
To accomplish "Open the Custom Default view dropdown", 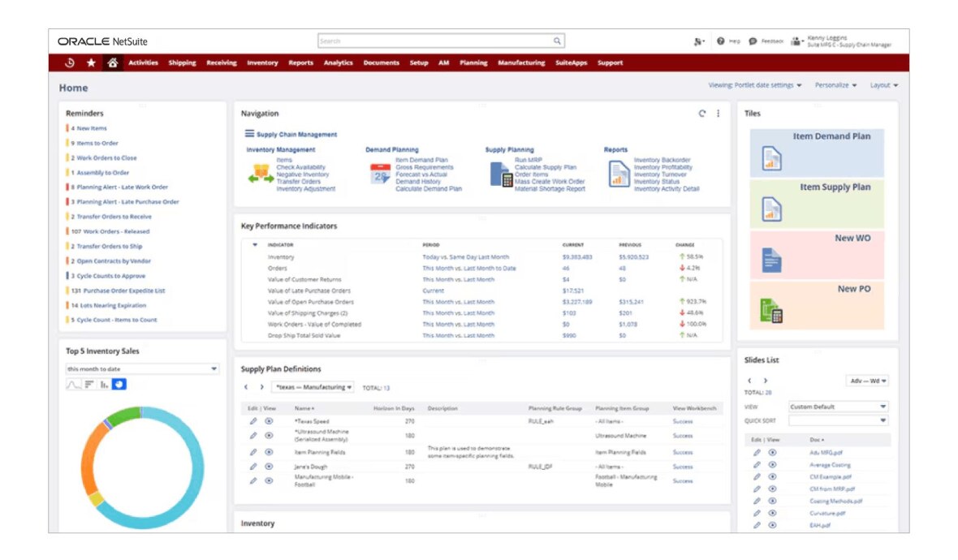I will (838, 407).
